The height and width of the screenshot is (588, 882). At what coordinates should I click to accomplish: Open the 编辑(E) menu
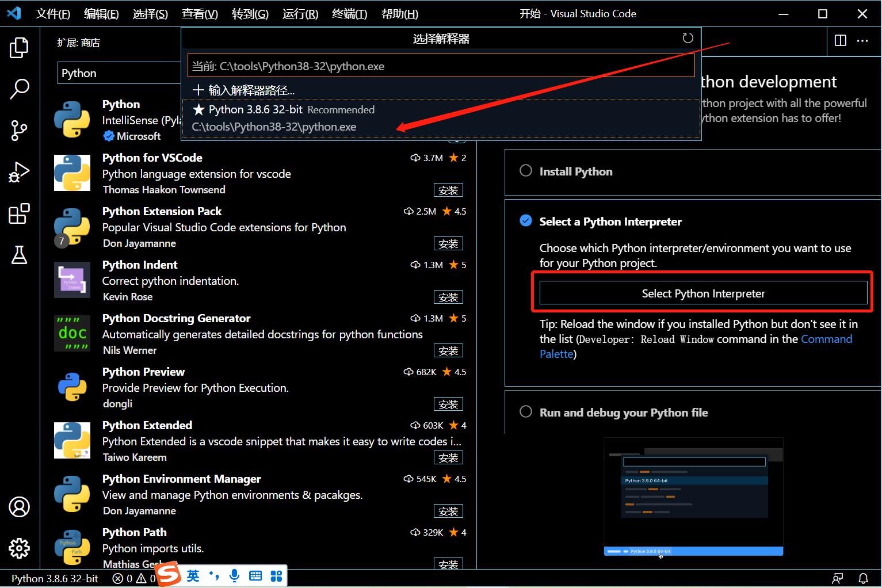coord(101,14)
